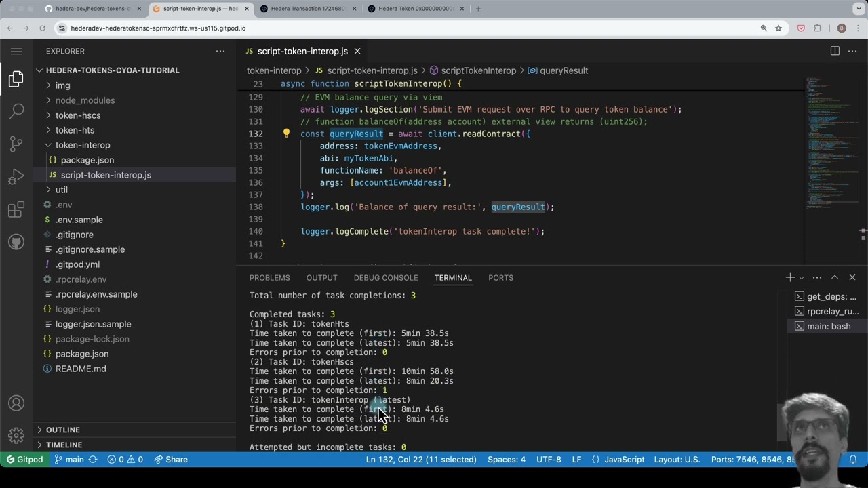
Task: Open errors and warnings indicator
Action: (125, 460)
